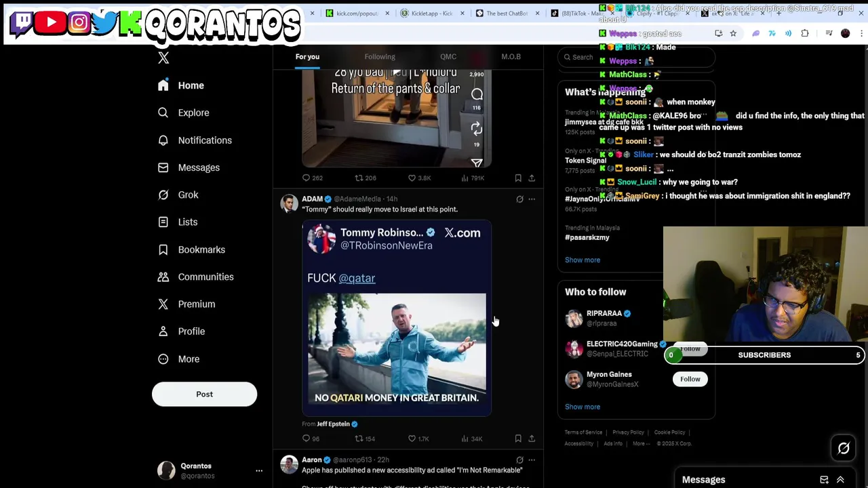Open the browser extensions puzzle icon
868x488 pixels.
coord(805,33)
